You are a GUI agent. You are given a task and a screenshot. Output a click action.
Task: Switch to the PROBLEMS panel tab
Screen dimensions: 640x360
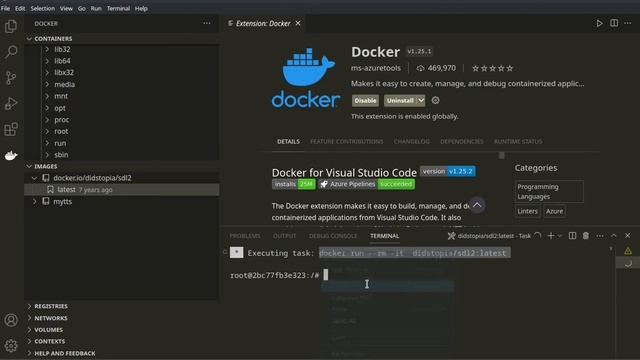245,236
